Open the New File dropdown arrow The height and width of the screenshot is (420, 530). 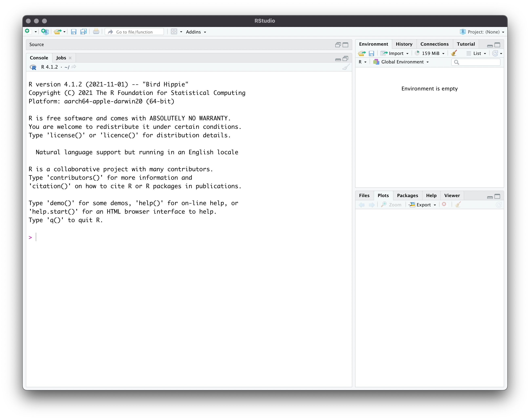pyautogui.click(x=36, y=32)
